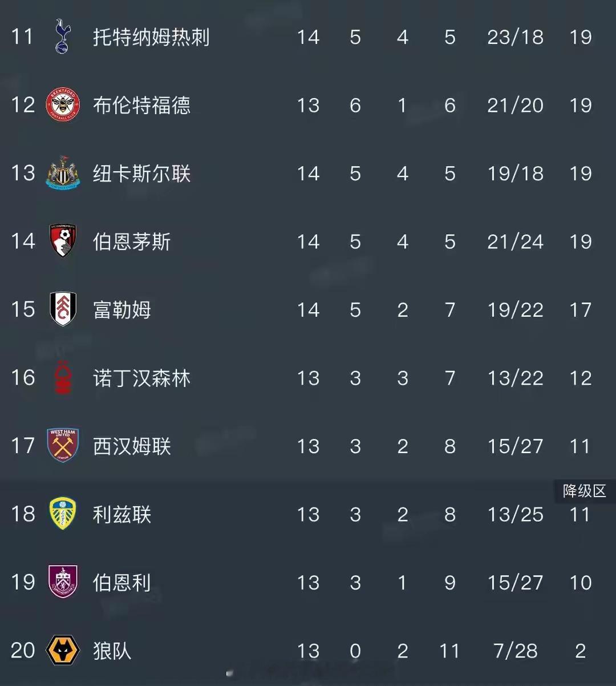Screen dimensions: 616x686
Task: Click the Brentford bee badge
Action: 63,105
